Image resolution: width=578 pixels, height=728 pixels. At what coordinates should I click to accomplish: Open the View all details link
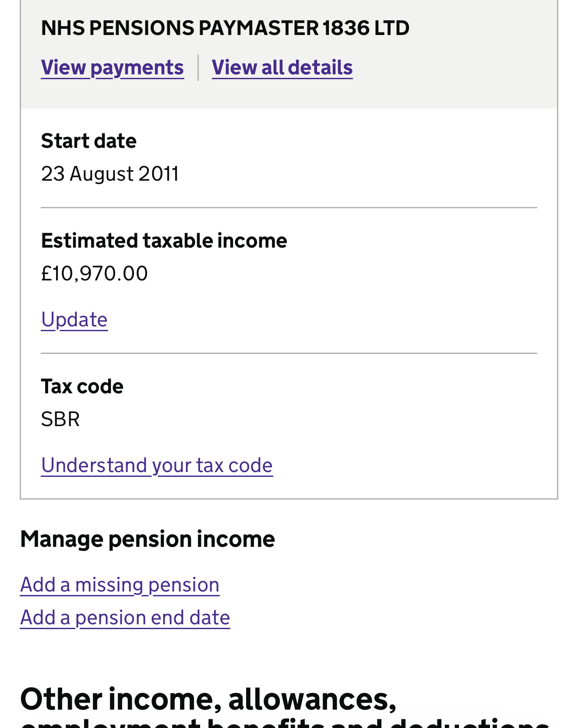(x=282, y=68)
